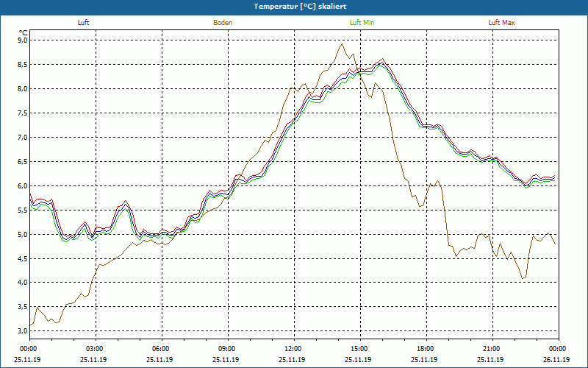Click the '6,5' y-axis value
The image size is (588, 368).
[23, 162]
